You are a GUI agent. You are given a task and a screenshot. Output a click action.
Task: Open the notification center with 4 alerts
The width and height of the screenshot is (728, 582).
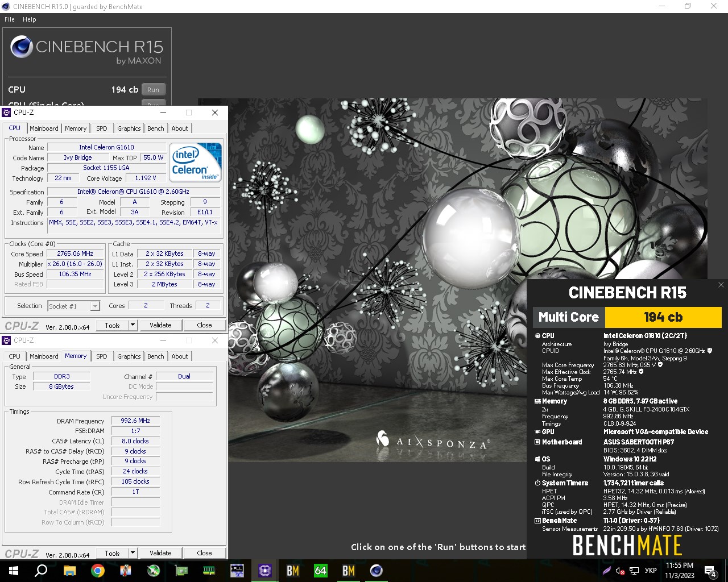point(710,571)
